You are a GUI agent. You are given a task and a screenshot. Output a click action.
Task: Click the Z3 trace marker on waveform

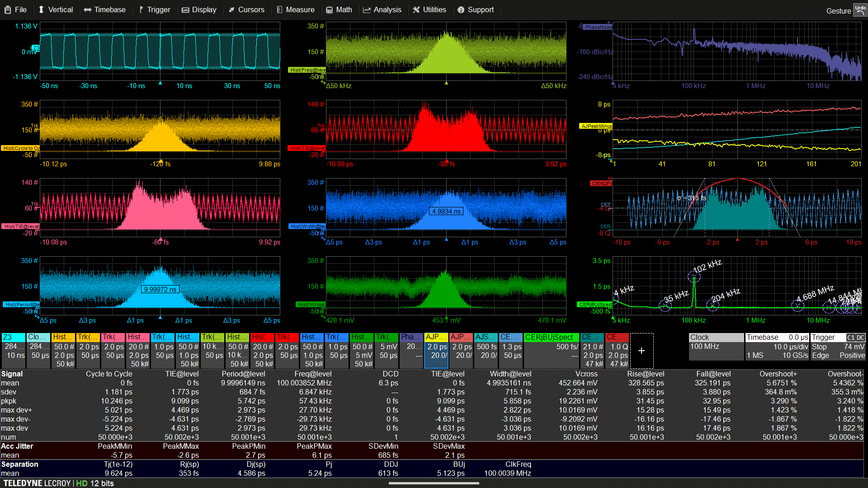[36, 48]
